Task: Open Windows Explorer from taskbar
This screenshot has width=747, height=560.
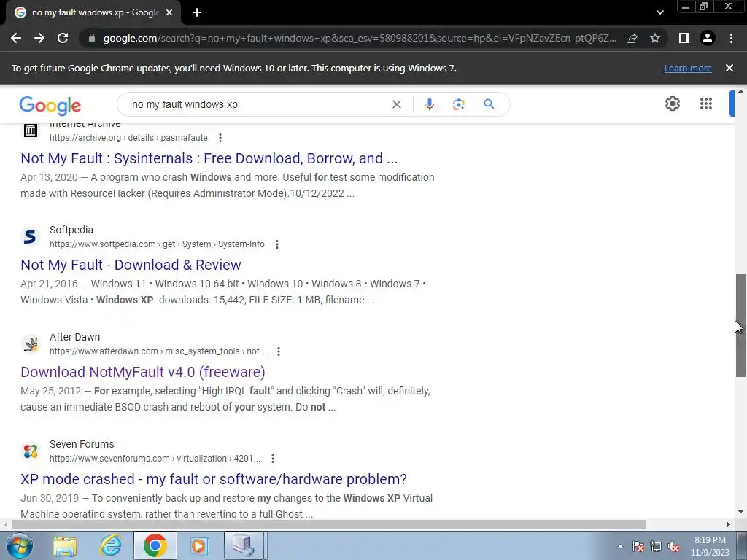Action: [65, 545]
